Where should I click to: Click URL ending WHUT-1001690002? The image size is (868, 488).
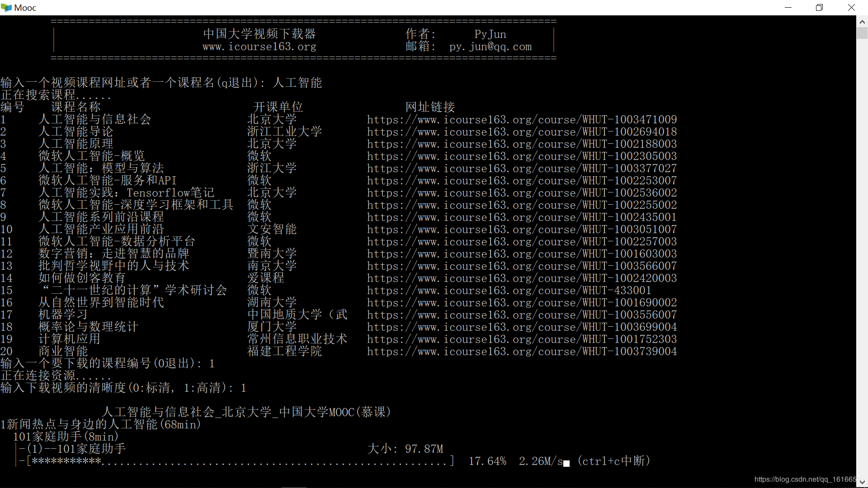coord(522,303)
